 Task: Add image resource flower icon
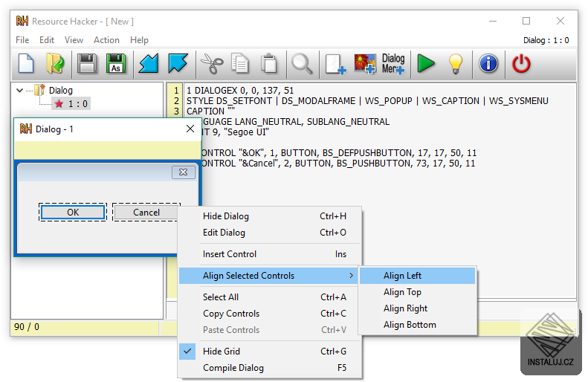click(365, 63)
